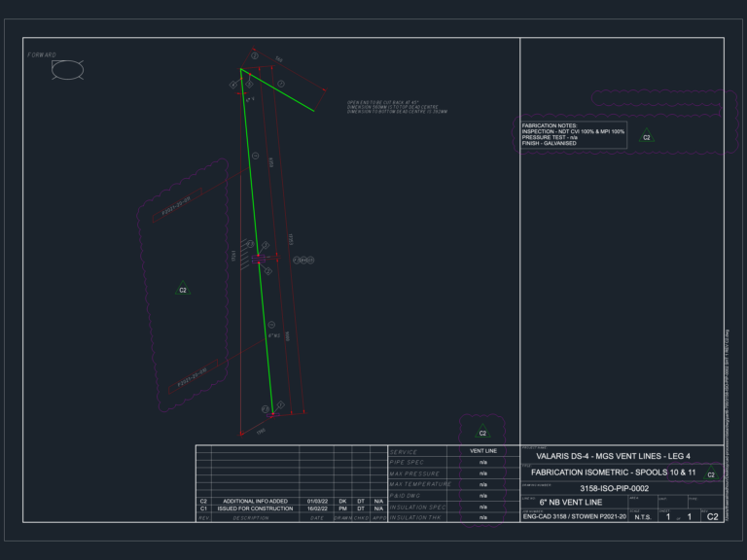The height and width of the screenshot is (560, 747).
Task: Click the C2 triangle above VENT LINE column
Action: pyautogui.click(x=482, y=432)
